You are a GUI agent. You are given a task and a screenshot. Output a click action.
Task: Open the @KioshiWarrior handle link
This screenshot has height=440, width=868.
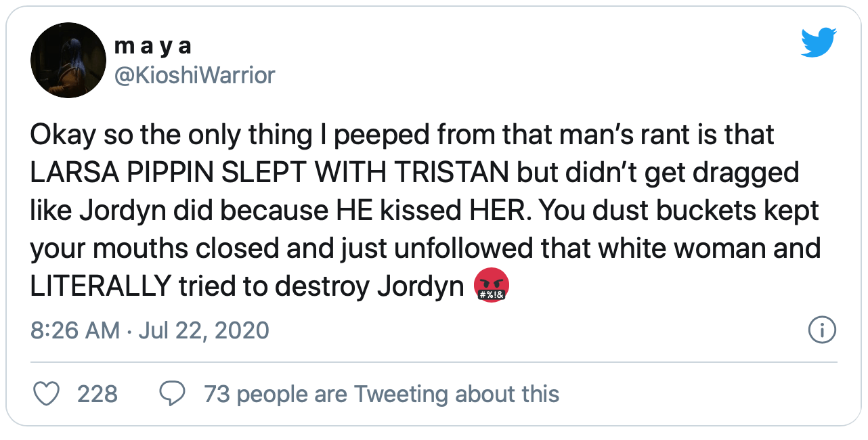(x=196, y=74)
